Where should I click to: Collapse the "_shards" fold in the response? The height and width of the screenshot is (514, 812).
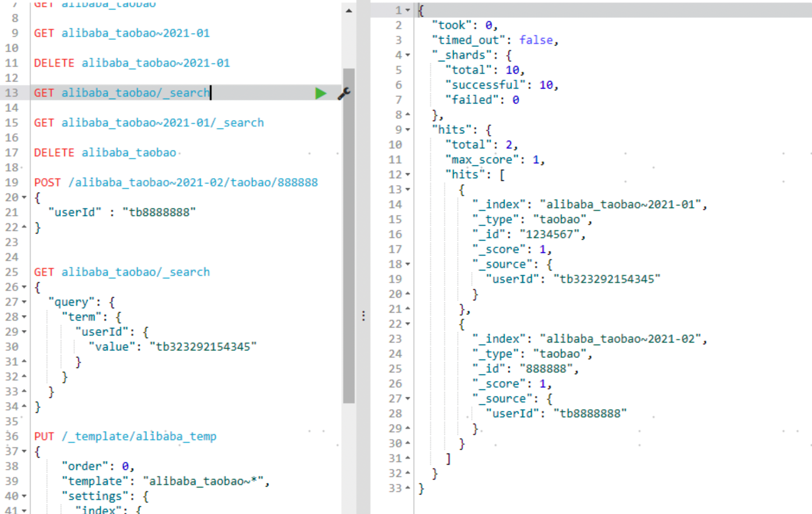(x=408, y=55)
